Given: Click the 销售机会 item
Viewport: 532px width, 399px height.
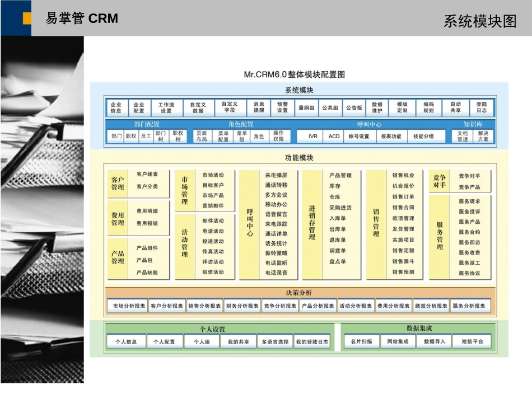Looking at the screenshot, I should (403, 175).
